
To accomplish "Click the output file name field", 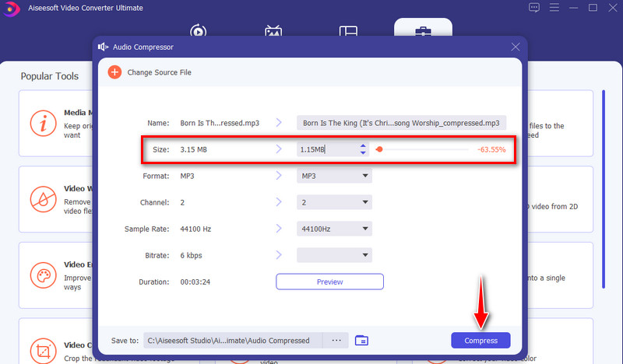I will (x=402, y=123).
